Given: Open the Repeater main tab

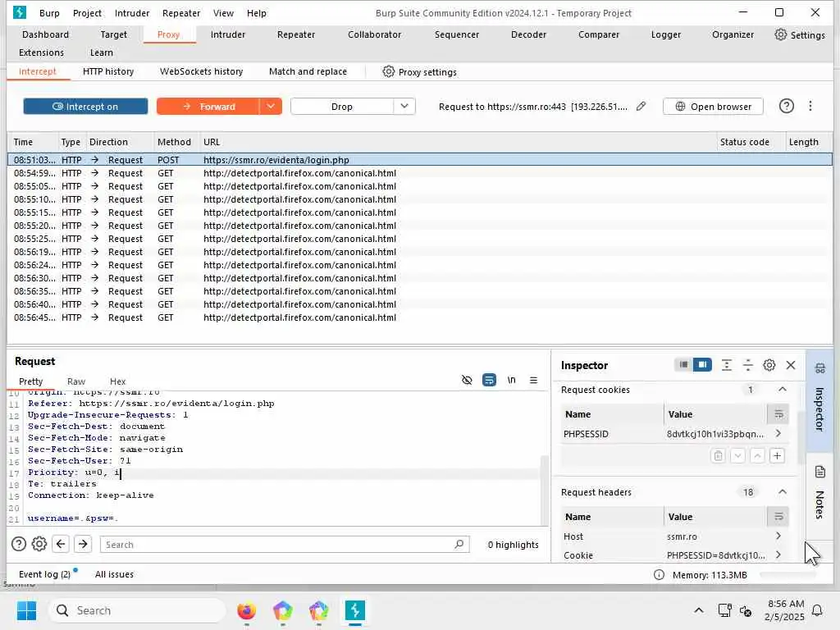Looking at the screenshot, I should pyautogui.click(x=295, y=34).
